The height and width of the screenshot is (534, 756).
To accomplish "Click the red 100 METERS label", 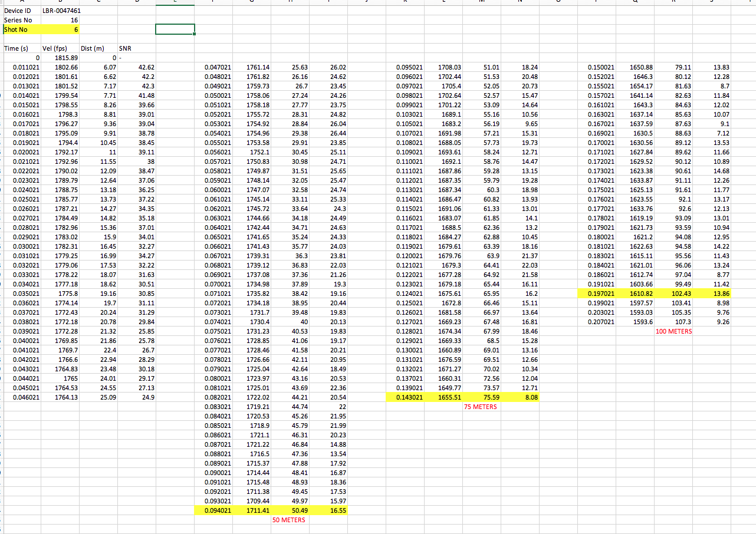I will coord(674,331).
